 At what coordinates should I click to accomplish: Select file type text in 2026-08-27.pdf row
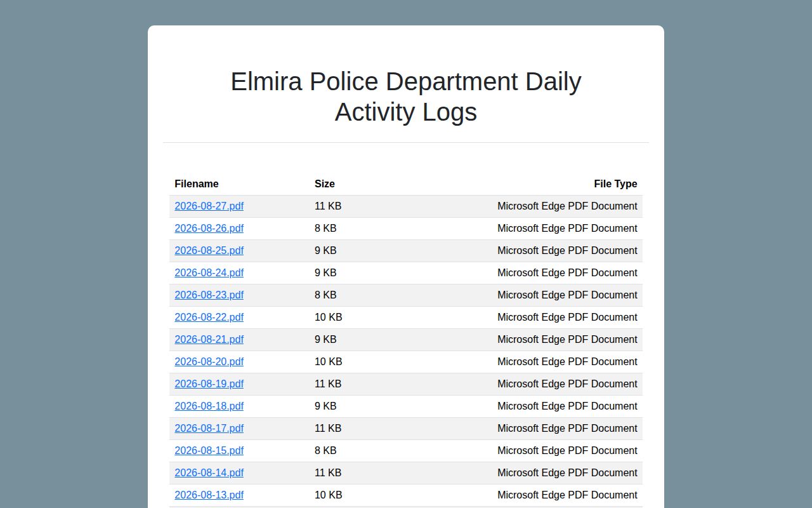point(567,206)
